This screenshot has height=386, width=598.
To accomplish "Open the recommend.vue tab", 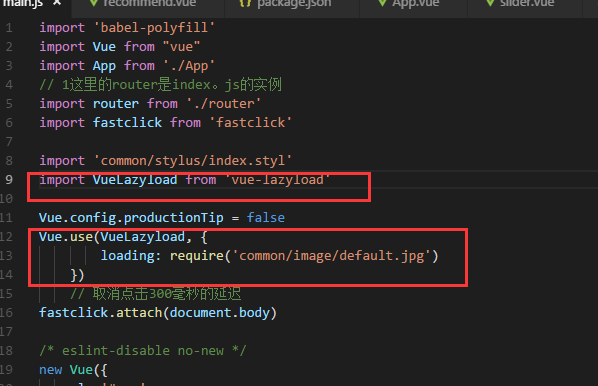I will pos(149,3).
